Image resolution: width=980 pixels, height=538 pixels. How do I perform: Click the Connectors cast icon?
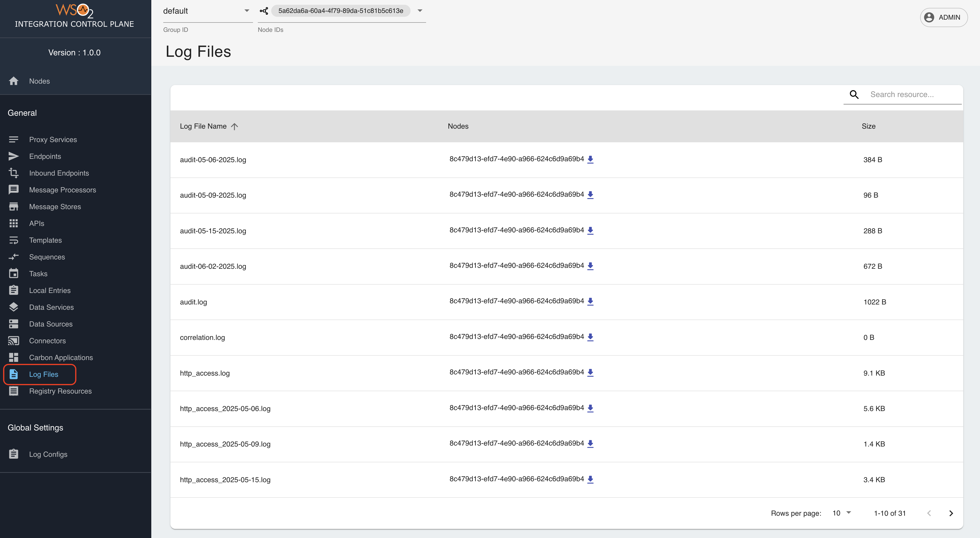point(14,340)
